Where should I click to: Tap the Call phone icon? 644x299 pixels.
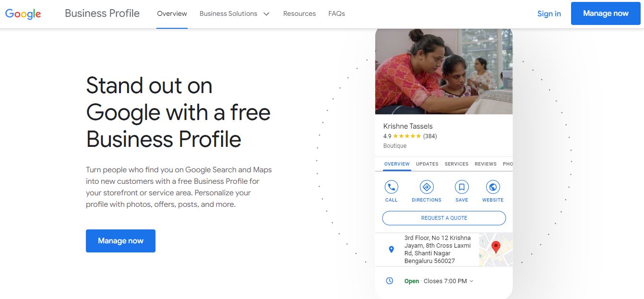click(391, 187)
